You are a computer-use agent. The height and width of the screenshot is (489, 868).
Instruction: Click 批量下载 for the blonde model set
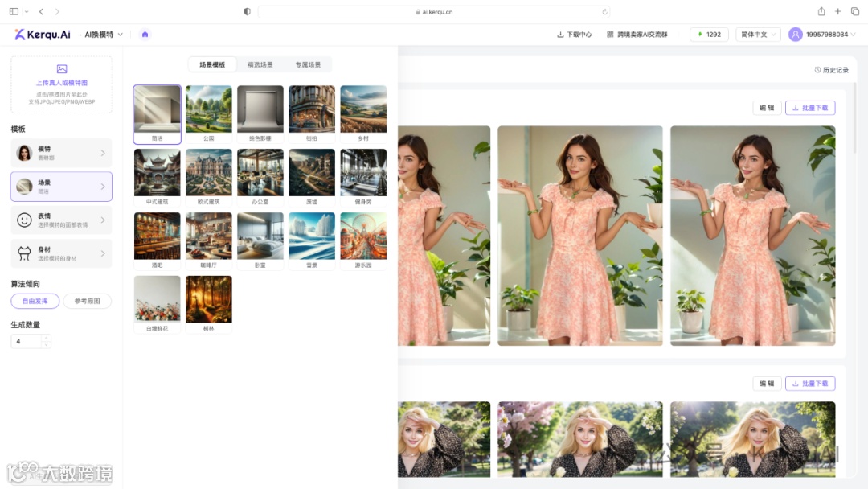(810, 383)
